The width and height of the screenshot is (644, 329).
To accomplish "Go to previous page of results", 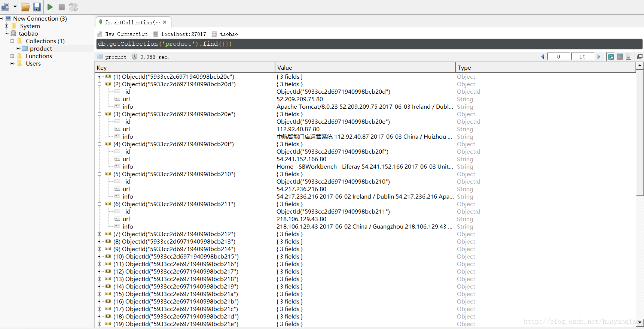I will tap(542, 57).
